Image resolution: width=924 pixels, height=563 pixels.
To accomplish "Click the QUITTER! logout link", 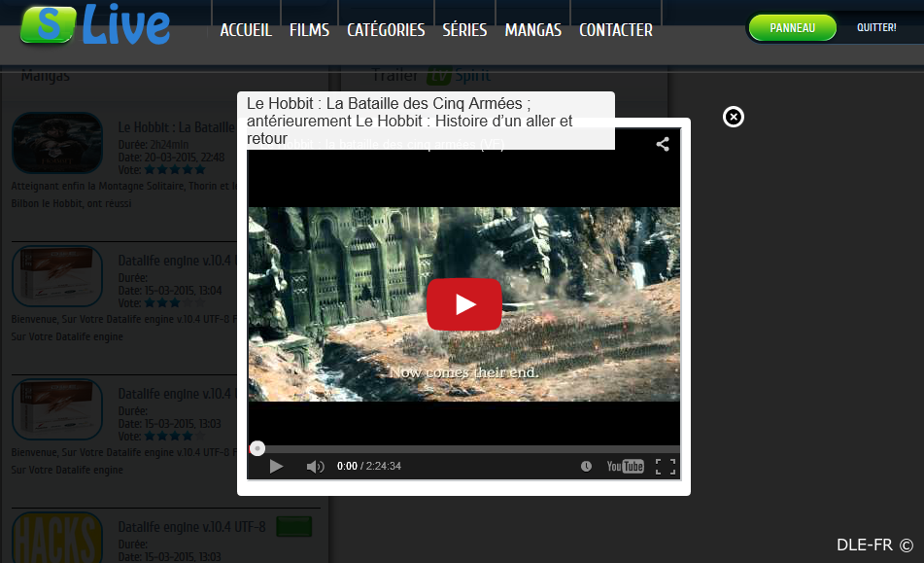I will [876, 27].
